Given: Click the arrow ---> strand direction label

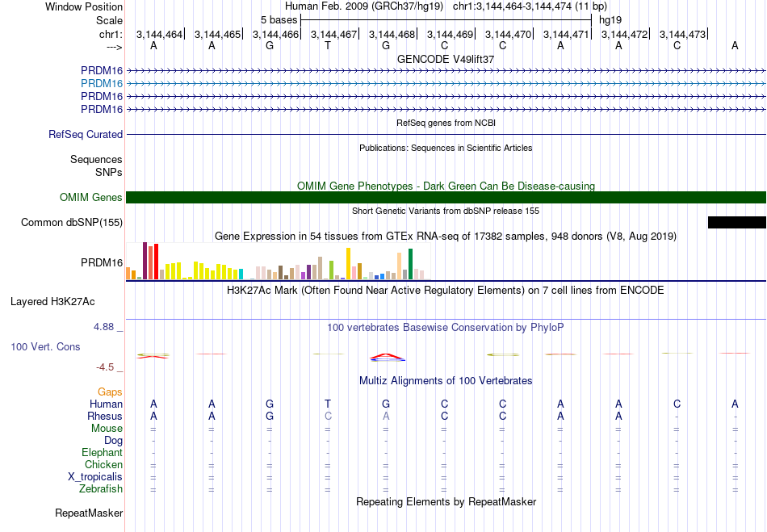Looking at the screenshot, I should pos(115,47).
